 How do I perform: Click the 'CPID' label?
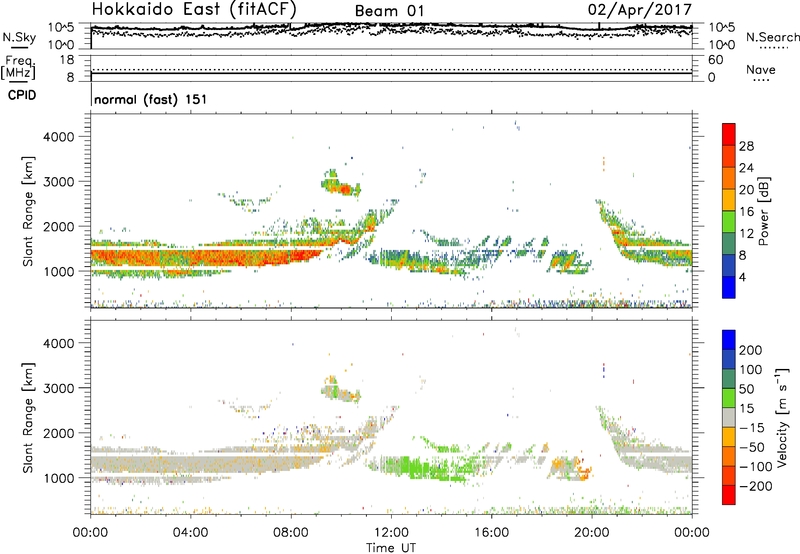point(22,95)
